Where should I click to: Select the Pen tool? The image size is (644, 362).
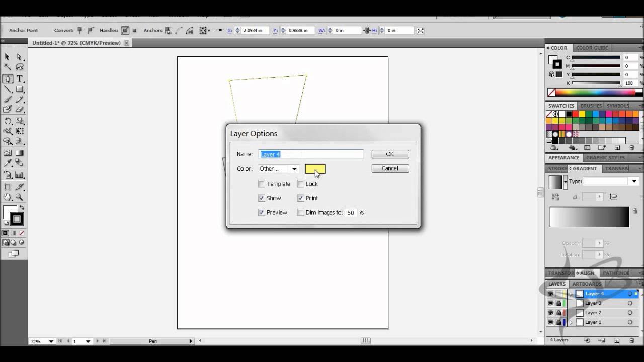point(8,79)
